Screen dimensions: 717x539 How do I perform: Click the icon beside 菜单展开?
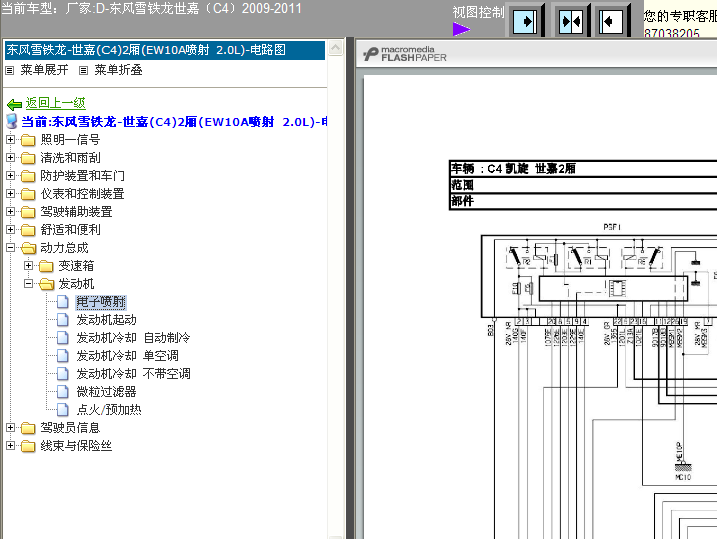point(10,70)
